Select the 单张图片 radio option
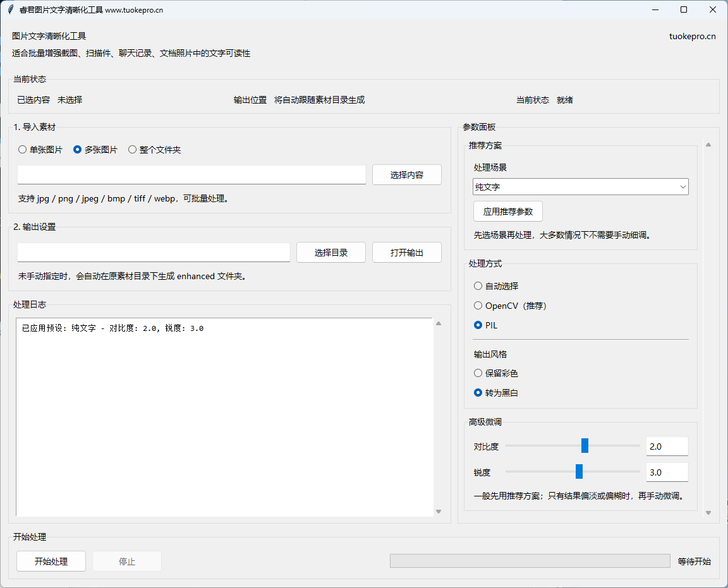The image size is (728, 588). coord(40,150)
